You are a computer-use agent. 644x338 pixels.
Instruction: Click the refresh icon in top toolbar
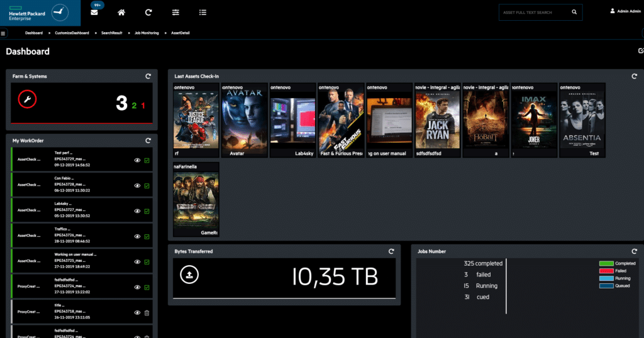(x=148, y=13)
